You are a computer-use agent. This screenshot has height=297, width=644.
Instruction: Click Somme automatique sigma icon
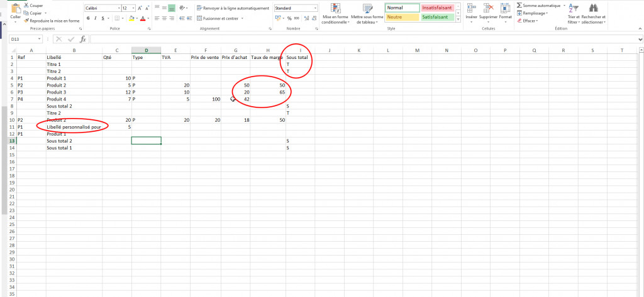point(519,5)
